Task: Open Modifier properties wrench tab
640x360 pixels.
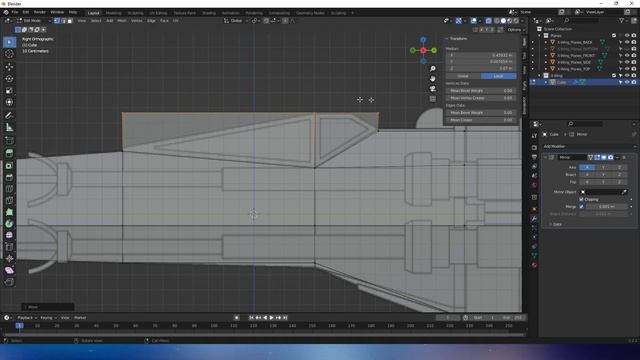Action: 534,218
